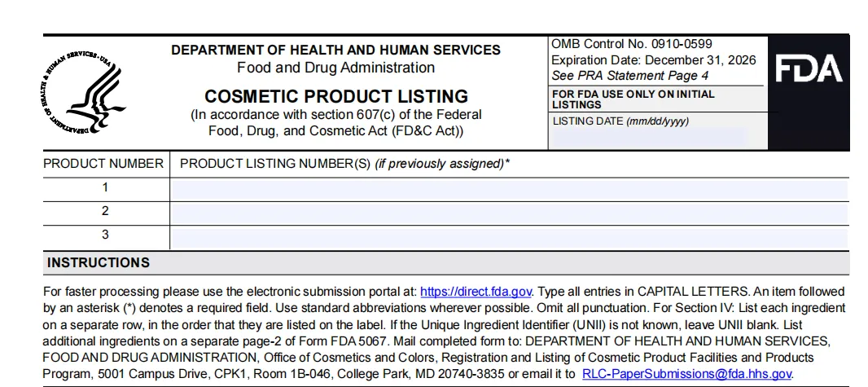Click the COSMETIC PRODUCT LISTING title
This screenshot has height=387, width=868.
[x=336, y=96]
